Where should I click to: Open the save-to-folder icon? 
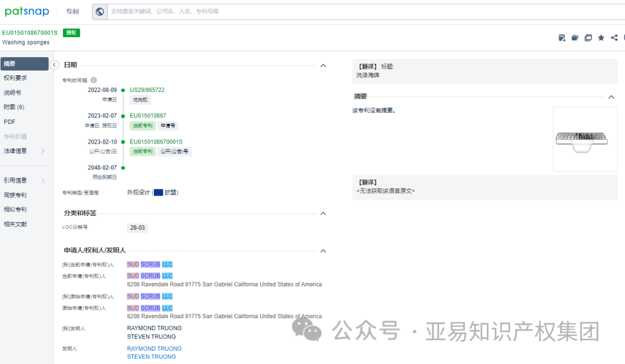pos(575,38)
